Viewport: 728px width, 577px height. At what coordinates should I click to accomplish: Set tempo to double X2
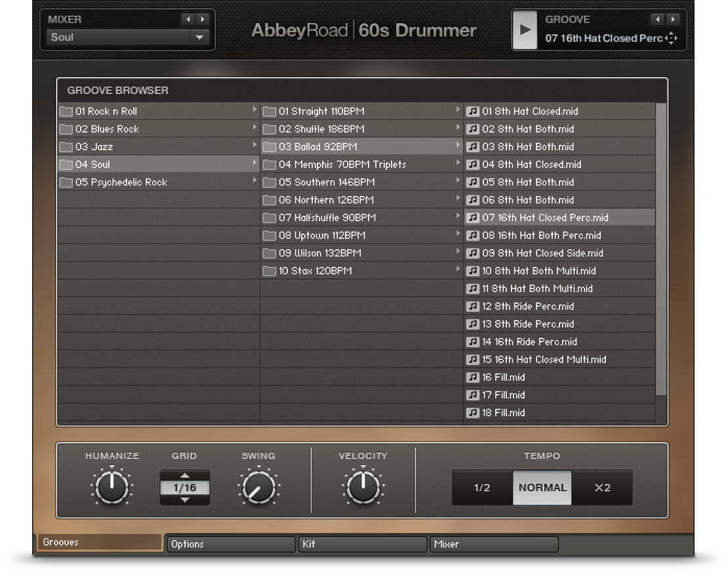coord(602,487)
